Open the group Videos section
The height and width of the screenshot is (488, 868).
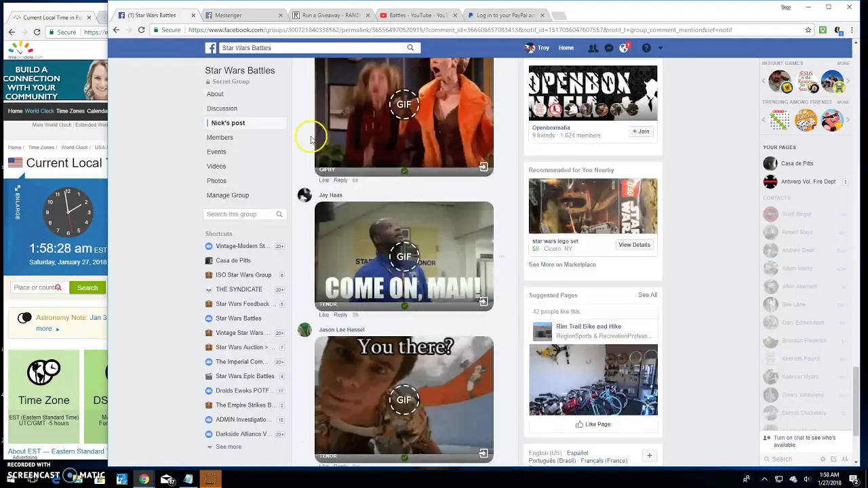pos(216,166)
